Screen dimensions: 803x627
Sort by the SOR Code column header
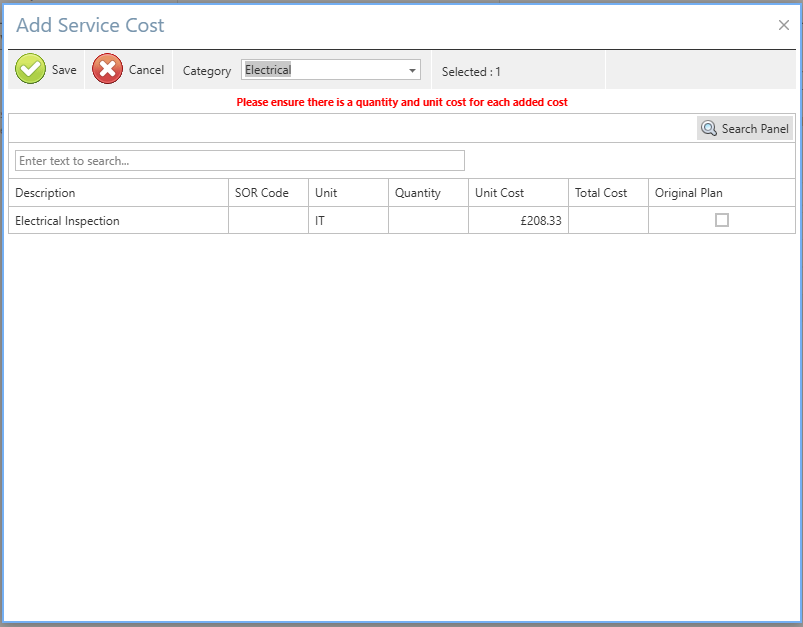click(268, 193)
